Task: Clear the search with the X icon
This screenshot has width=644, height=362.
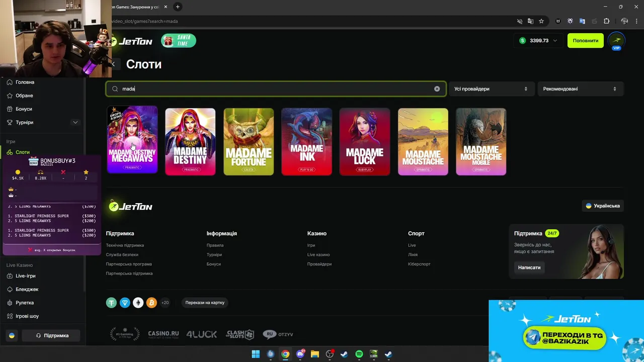Action: pyautogui.click(x=437, y=88)
